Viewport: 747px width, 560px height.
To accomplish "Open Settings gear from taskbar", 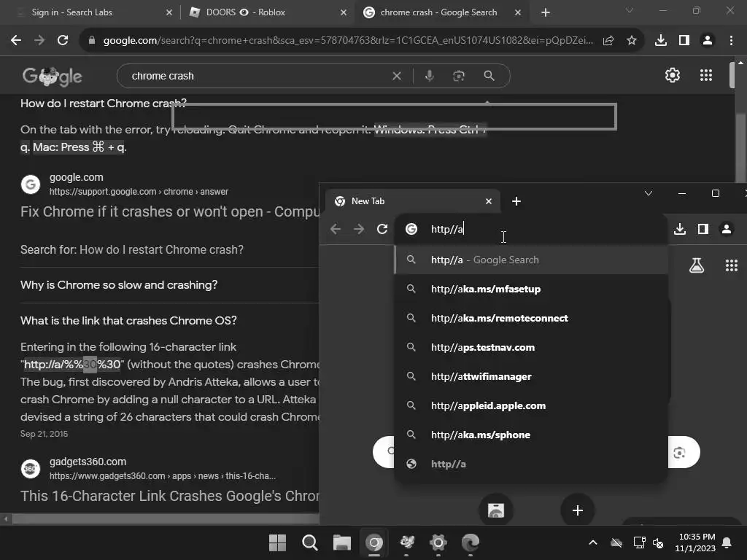I will [x=438, y=542].
